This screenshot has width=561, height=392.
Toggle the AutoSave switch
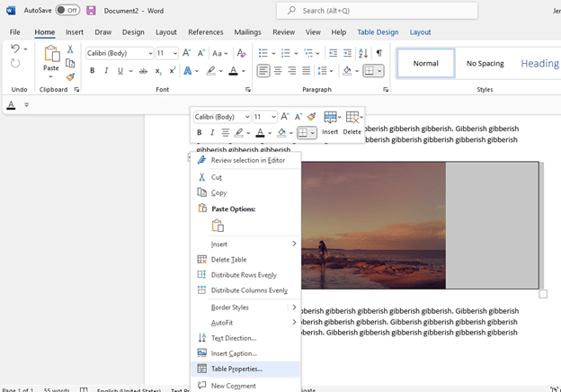point(67,10)
